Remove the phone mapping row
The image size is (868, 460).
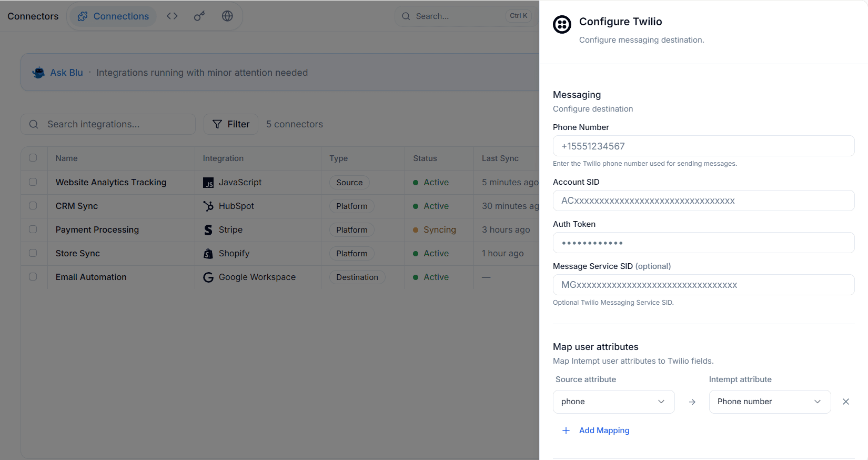[x=846, y=402]
